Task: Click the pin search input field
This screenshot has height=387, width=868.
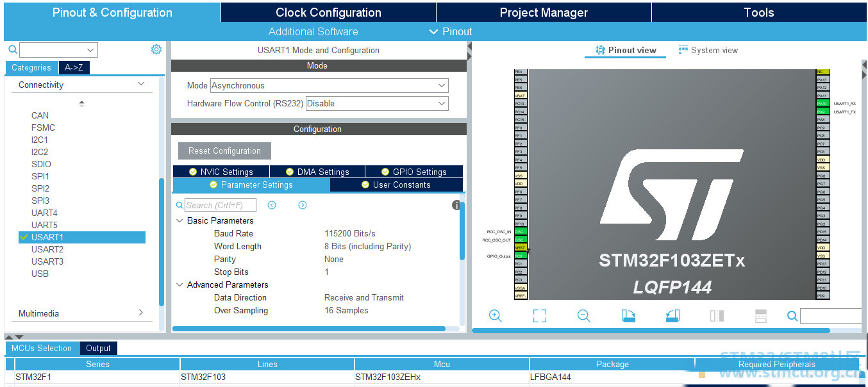Action: click(830, 316)
